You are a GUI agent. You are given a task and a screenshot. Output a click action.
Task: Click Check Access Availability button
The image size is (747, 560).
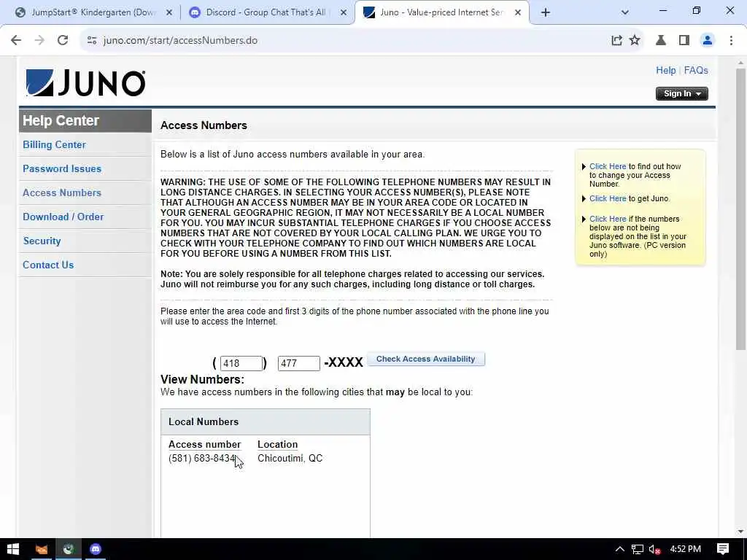[425, 359]
